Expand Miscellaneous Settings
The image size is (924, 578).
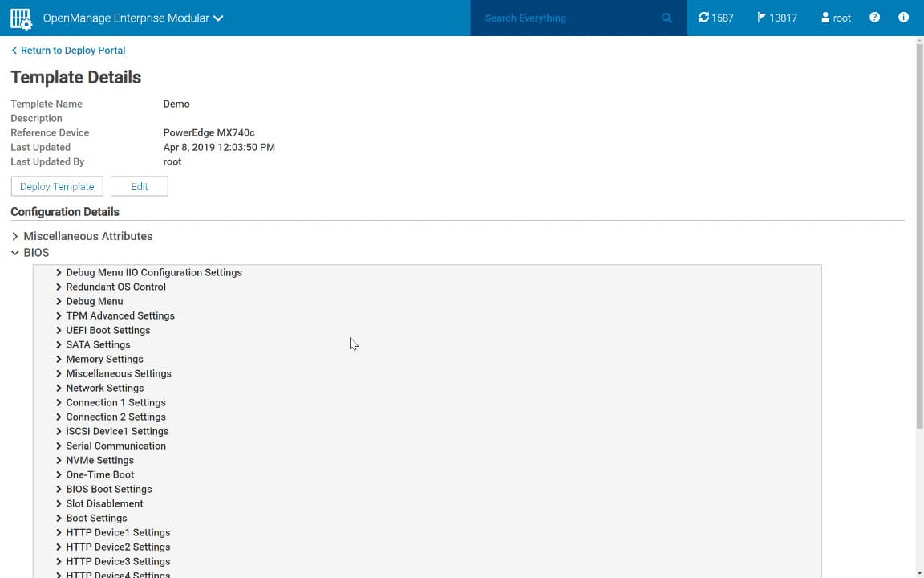(113, 374)
